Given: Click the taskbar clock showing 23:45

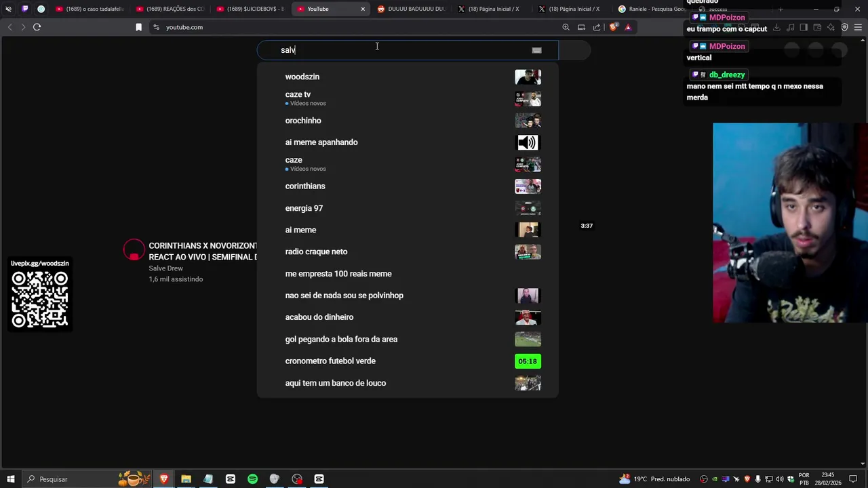Looking at the screenshot, I should coord(827,479).
